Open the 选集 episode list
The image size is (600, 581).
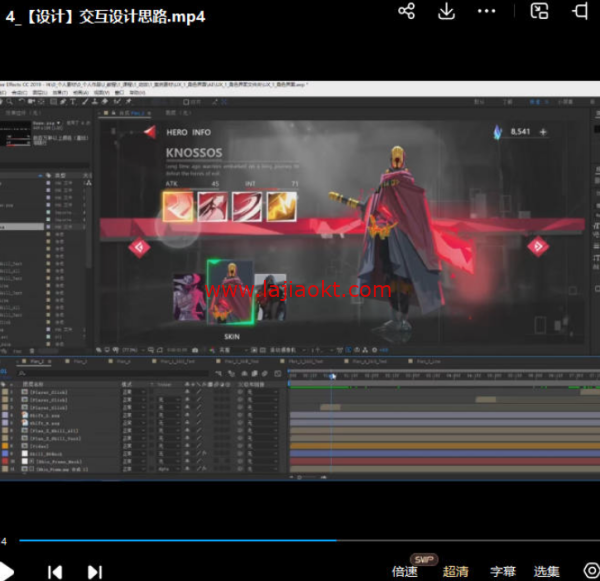point(546,571)
